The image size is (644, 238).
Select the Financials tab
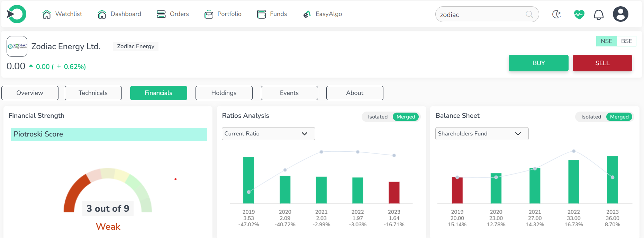pyautogui.click(x=158, y=93)
